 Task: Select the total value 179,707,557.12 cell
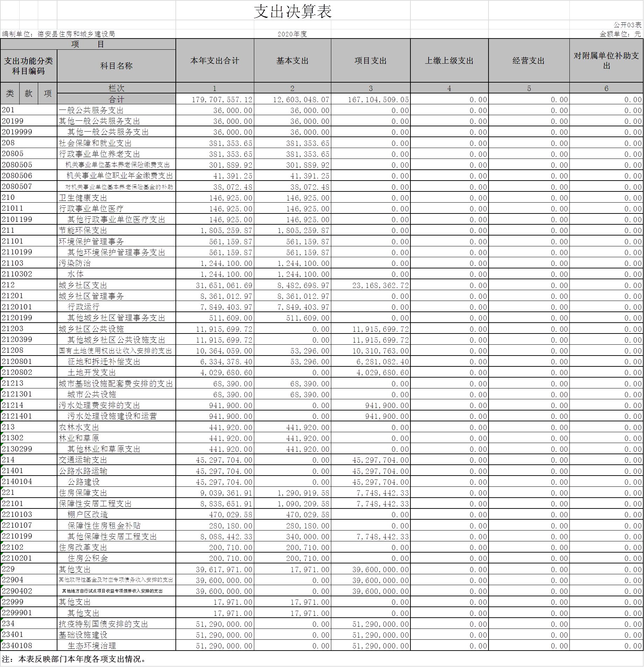click(x=222, y=100)
